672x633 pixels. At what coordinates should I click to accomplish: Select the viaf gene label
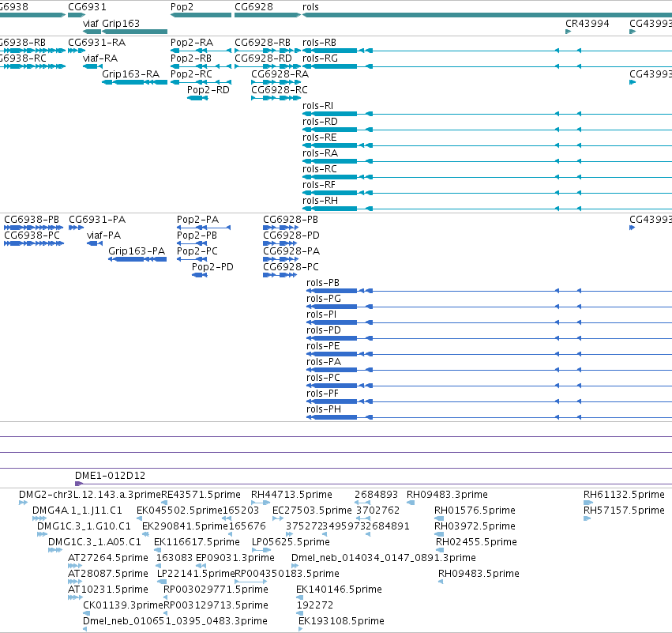(91, 23)
